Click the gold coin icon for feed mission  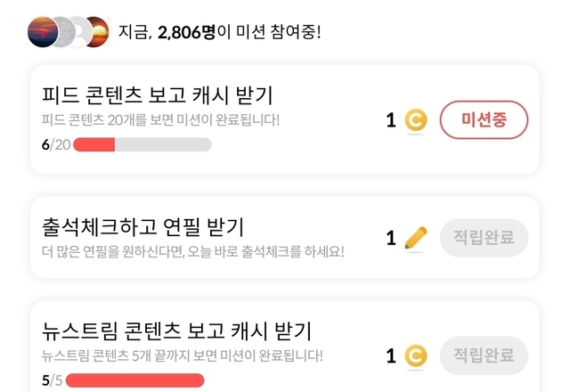pos(415,120)
